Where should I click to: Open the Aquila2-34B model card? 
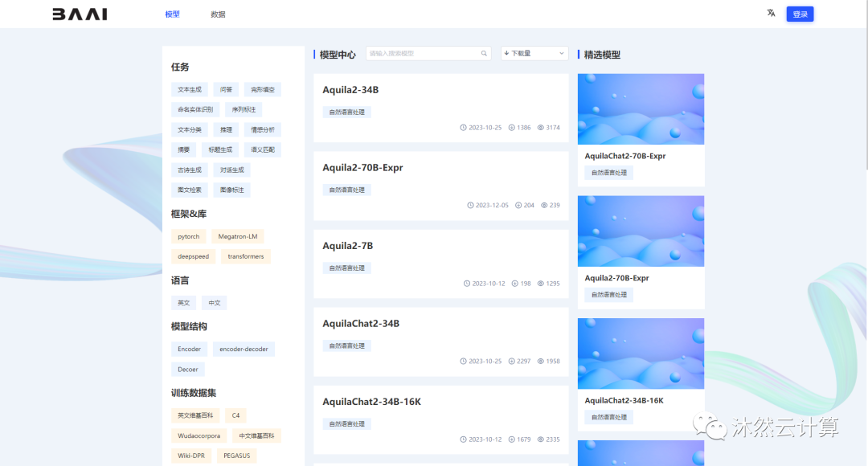click(441, 108)
